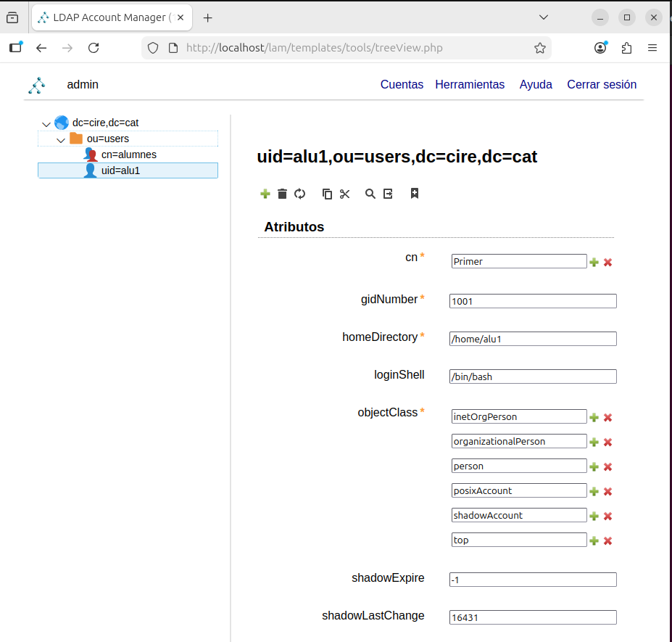Screen dimensions: 672x642
Task: Click the homeDirectory input field
Action: coord(533,339)
